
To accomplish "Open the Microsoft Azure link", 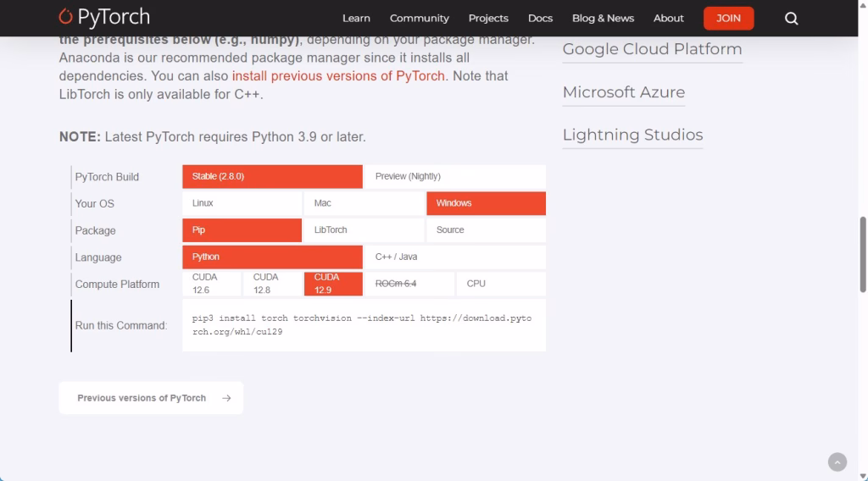I will click(624, 91).
